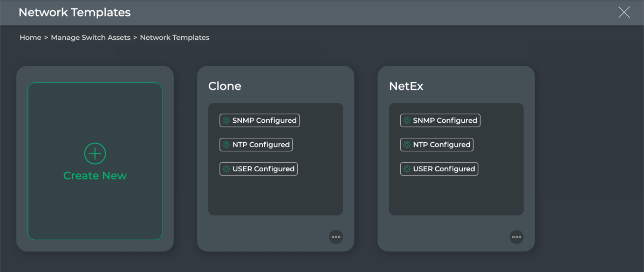Viewport: 644px width, 272px height.
Task: Close the Network Templates panel
Action: [x=624, y=12]
